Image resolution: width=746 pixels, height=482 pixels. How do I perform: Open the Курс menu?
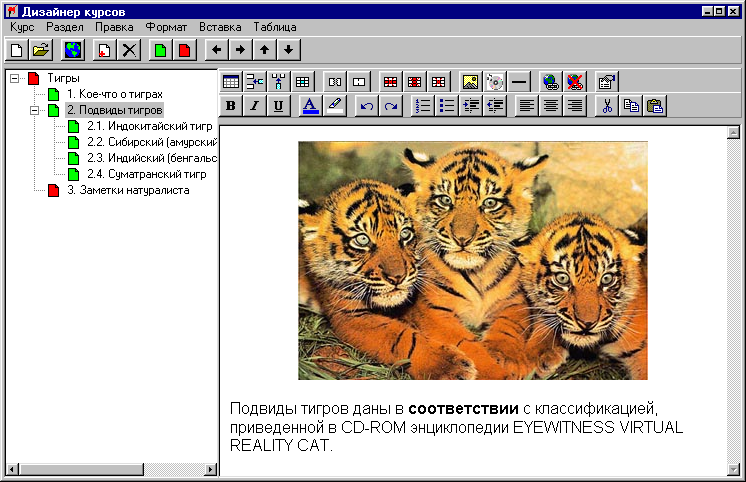point(22,27)
